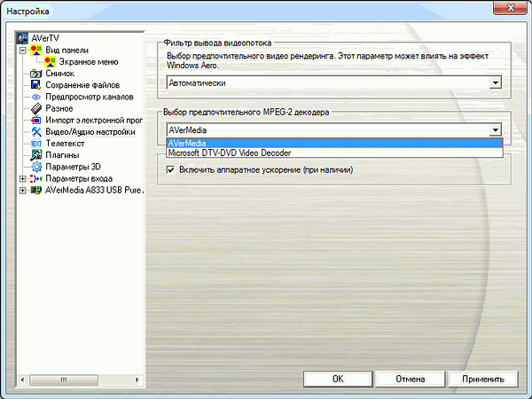This screenshot has height=399, width=532.
Task: Expand the Параметры входа tree node
Action: [22, 178]
